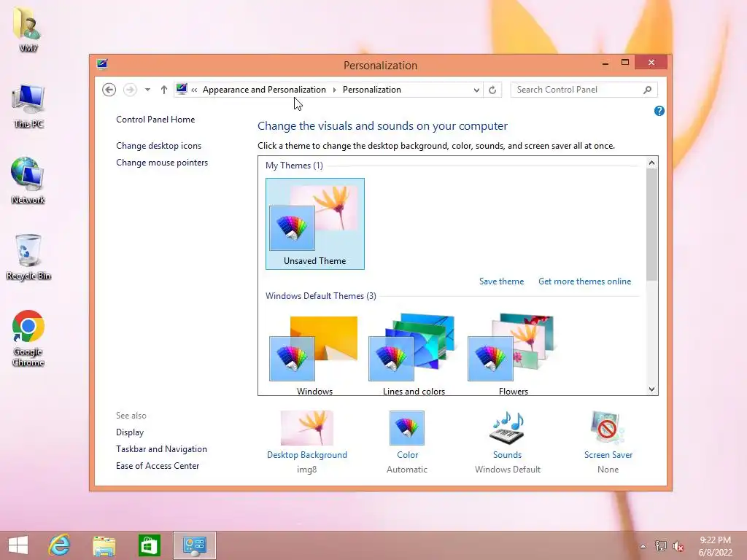
Task: Open the Color settings icon
Action: (x=407, y=427)
